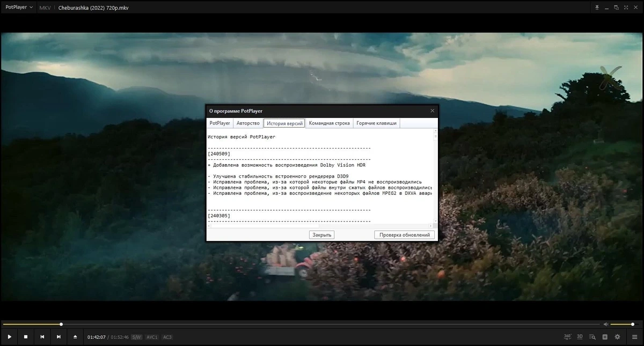644x346 pixels.
Task: Click the total duration 01:52:46
Action: pos(120,337)
